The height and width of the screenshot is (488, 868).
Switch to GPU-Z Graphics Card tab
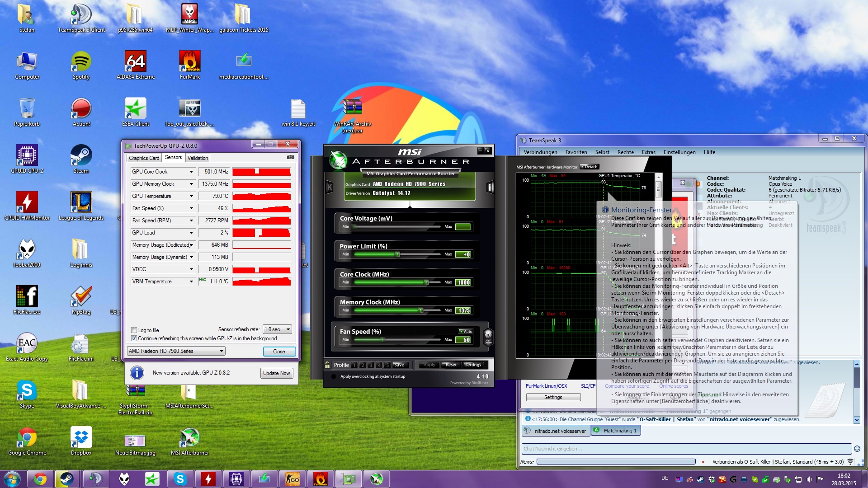tap(144, 158)
